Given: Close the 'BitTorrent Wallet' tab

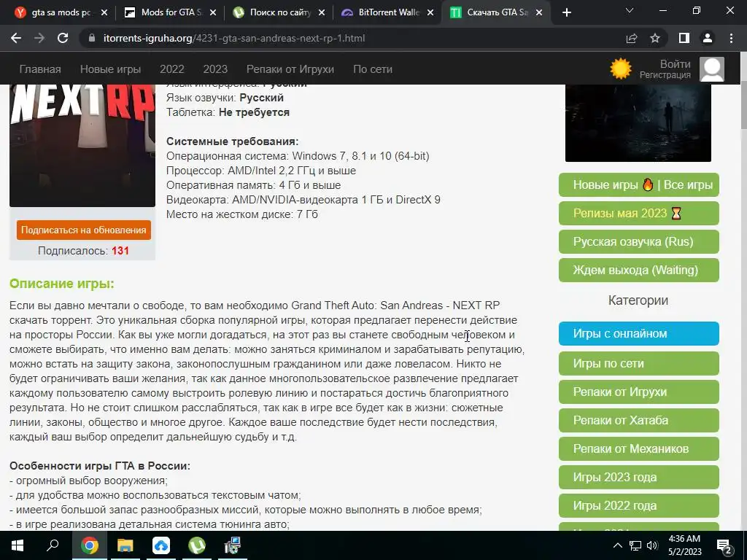Looking at the screenshot, I should coord(430,13).
